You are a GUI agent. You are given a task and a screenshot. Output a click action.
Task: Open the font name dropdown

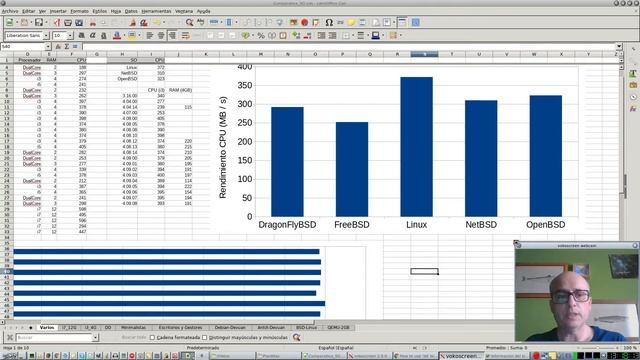[x=46, y=36]
